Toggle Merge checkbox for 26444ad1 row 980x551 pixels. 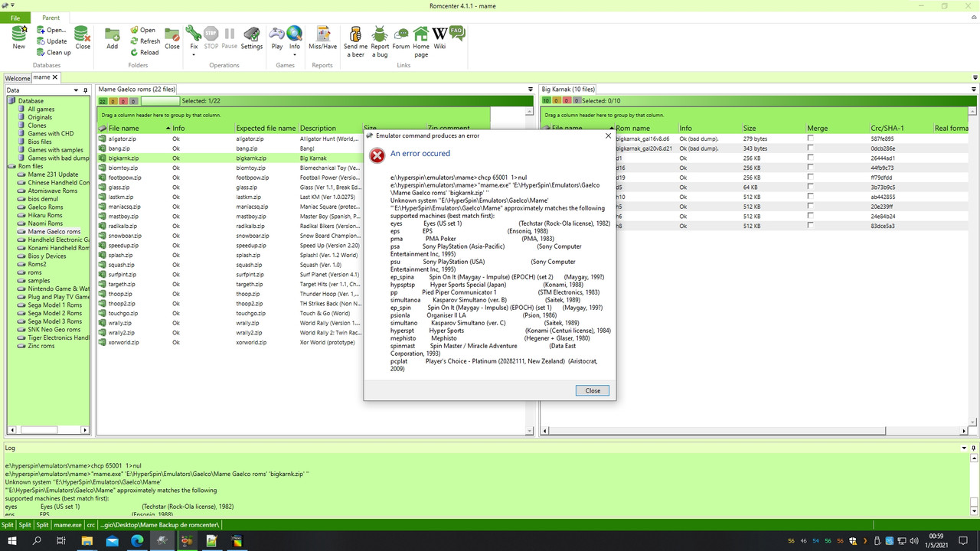[x=811, y=158]
